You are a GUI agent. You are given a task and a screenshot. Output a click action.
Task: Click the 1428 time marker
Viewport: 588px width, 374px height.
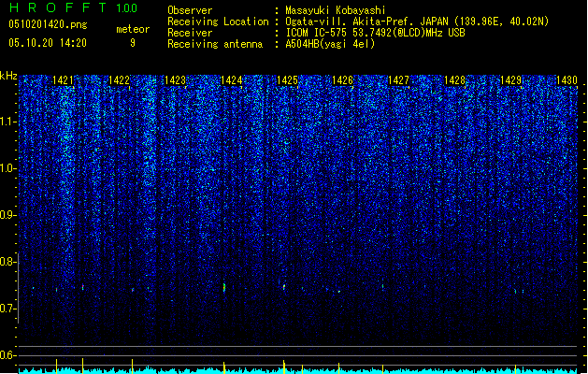pyautogui.click(x=455, y=80)
